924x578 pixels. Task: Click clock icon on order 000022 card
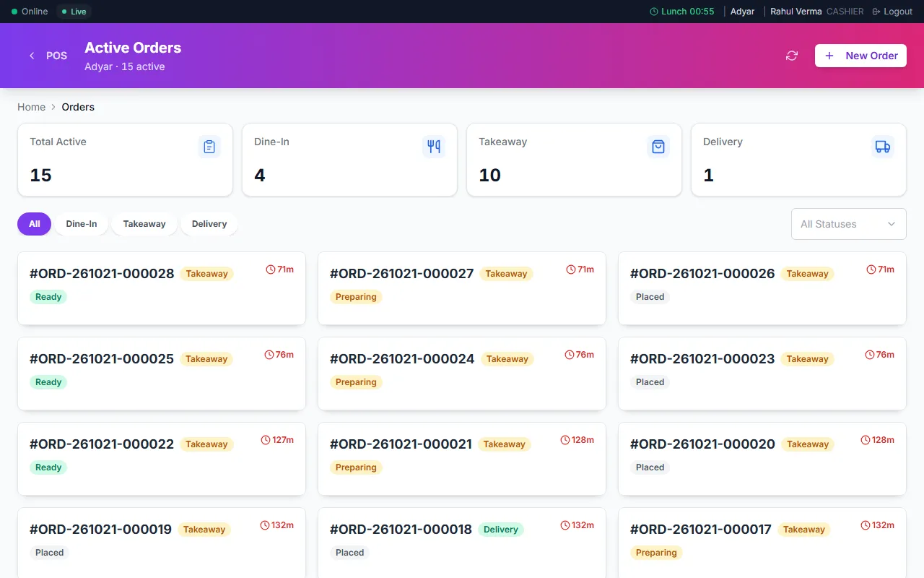[x=265, y=440]
